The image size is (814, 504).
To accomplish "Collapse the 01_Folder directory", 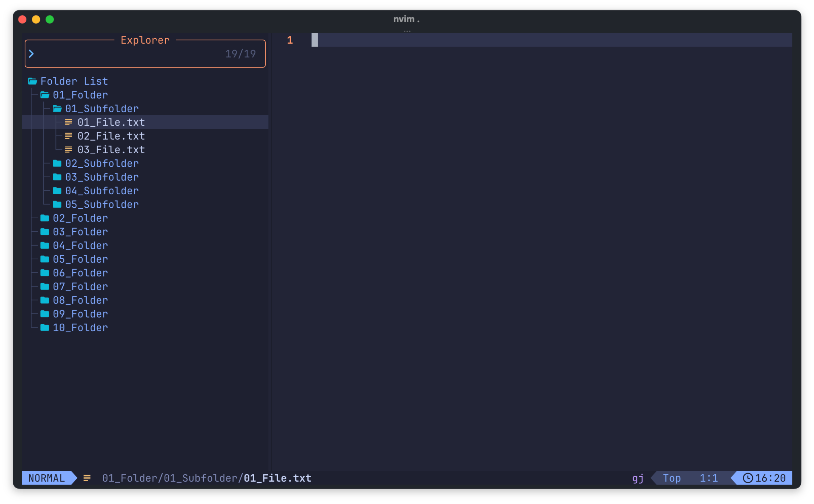I will [80, 95].
